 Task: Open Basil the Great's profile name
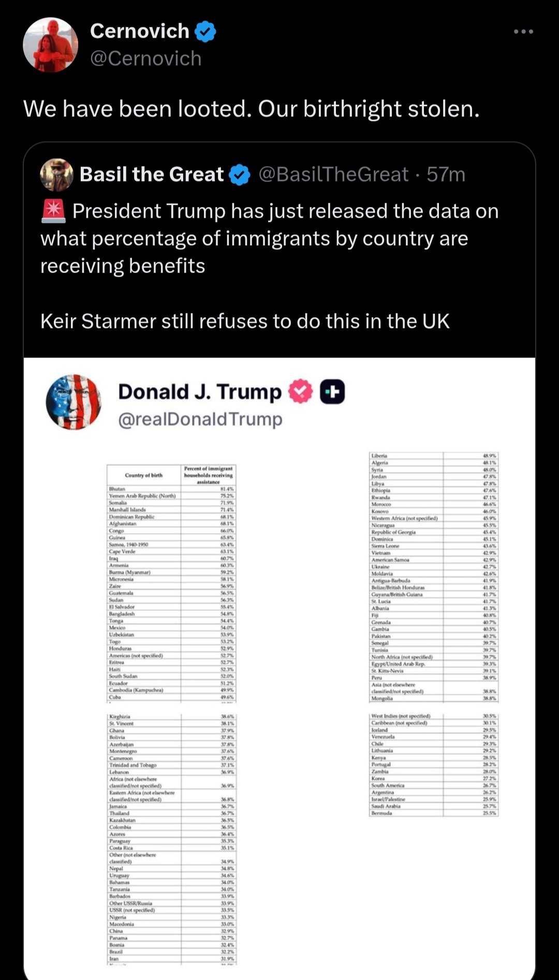(152, 175)
